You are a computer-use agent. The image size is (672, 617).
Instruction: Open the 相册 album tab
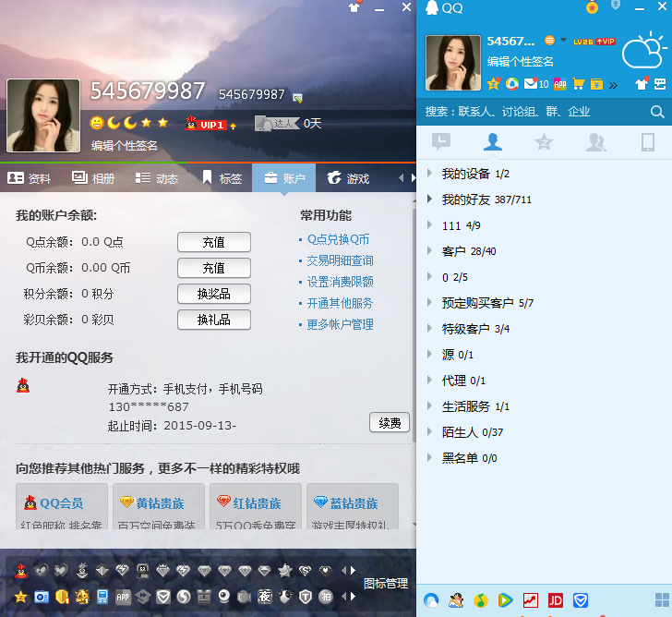click(93, 178)
